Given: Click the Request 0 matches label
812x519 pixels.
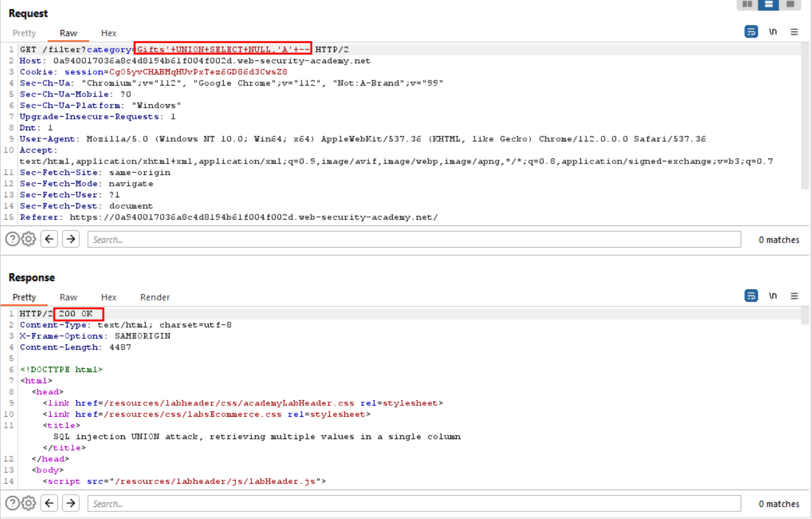Looking at the screenshot, I should click(779, 240).
